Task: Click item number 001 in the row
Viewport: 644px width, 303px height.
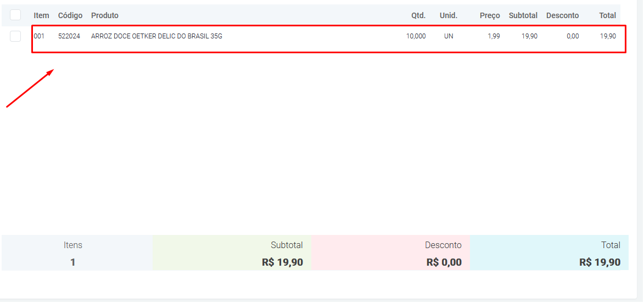Action: coord(39,36)
